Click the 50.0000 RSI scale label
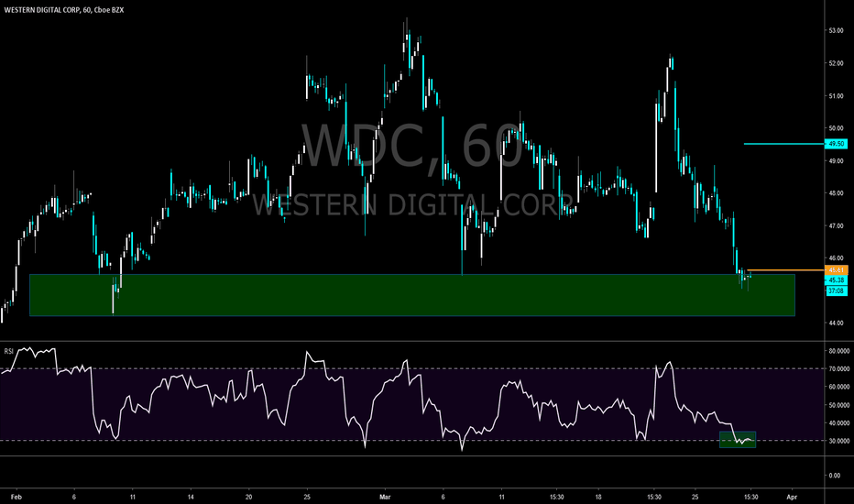Image resolution: width=854 pixels, height=504 pixels. (838, 405)
